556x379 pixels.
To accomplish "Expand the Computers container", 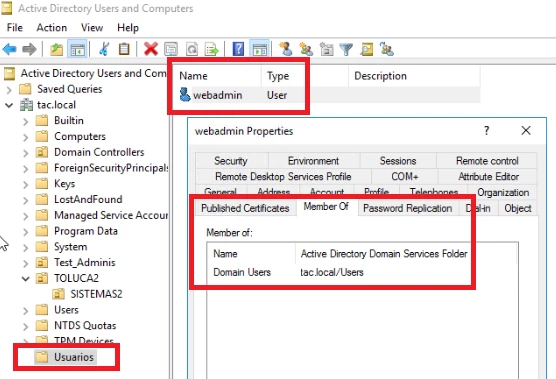I will (x=25, y=137).
